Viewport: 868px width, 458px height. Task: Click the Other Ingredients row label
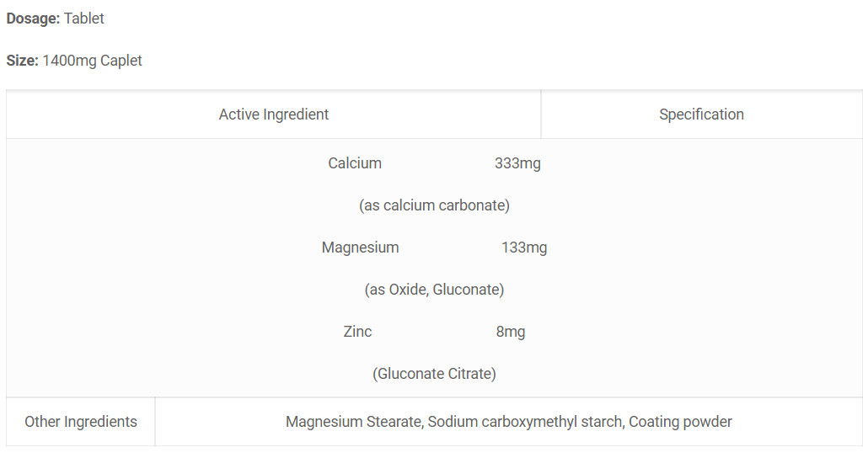click(81, 422)
